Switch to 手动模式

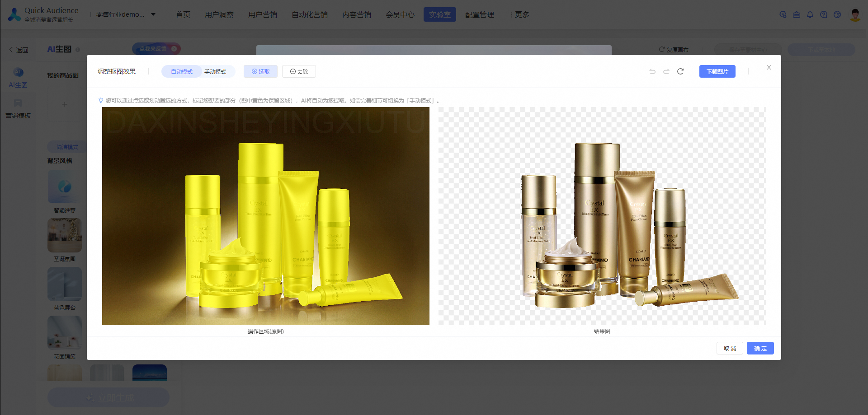point(215,71)
